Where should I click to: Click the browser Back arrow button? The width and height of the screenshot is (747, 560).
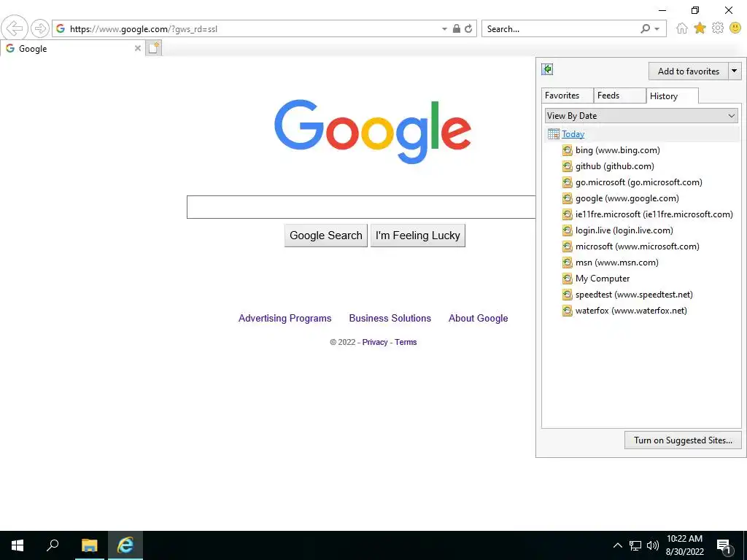(x=15, y=28)
